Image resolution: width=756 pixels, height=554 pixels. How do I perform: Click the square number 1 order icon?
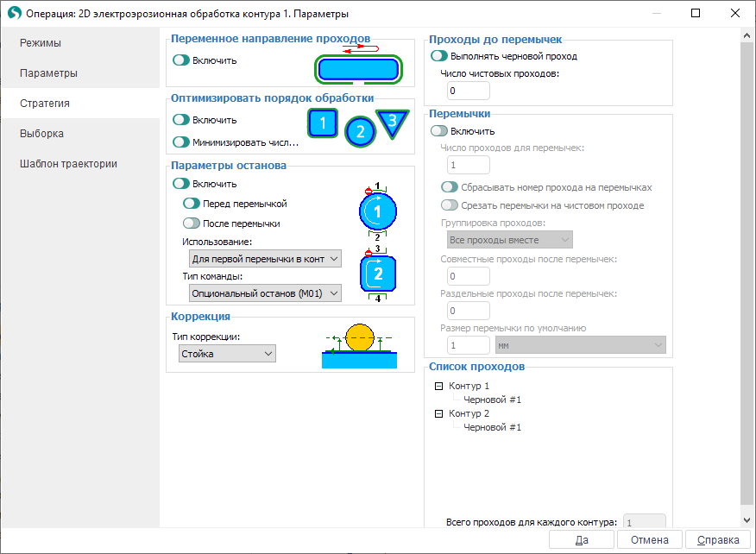(322, 123)
